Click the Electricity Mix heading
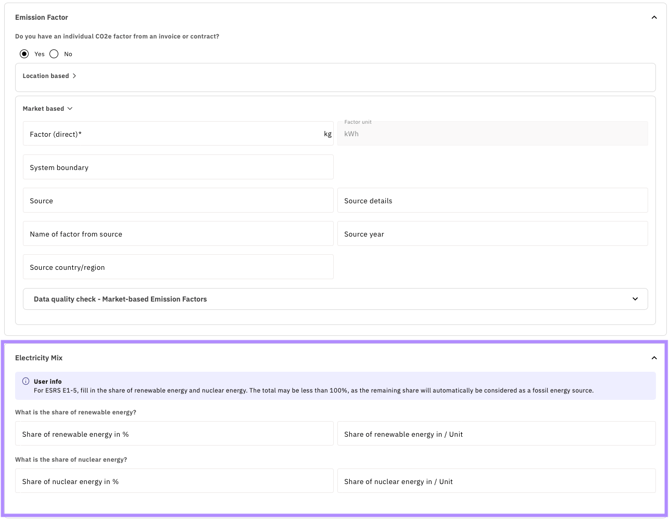The image size is (670, 522). pos(38,358)
